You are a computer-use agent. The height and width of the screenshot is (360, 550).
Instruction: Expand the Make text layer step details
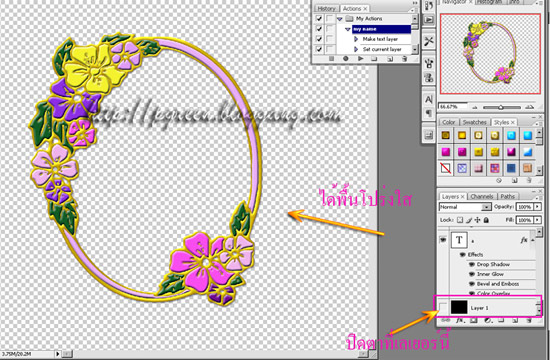point(356,39)
